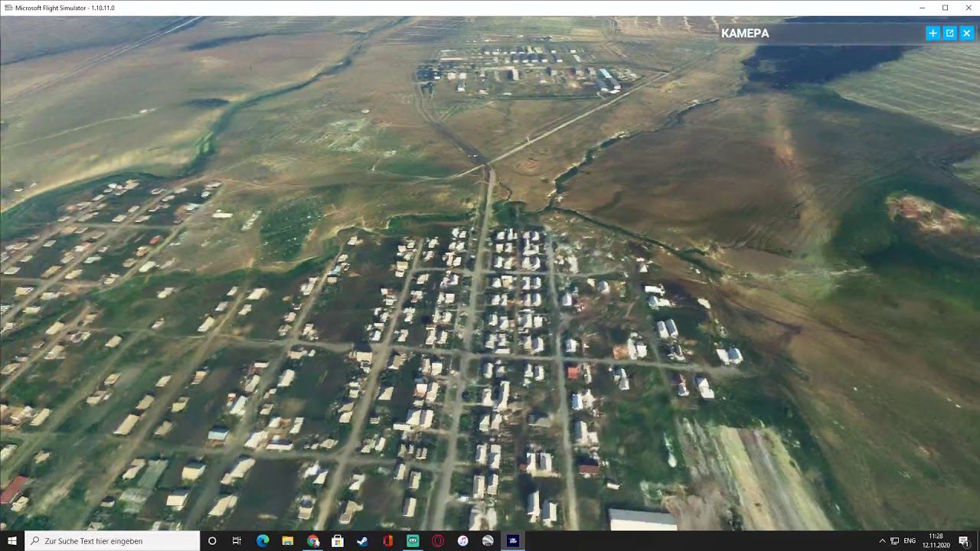
Task: Open Steam from taskbar
Action: pyautogui.click(x=363, y=541)
